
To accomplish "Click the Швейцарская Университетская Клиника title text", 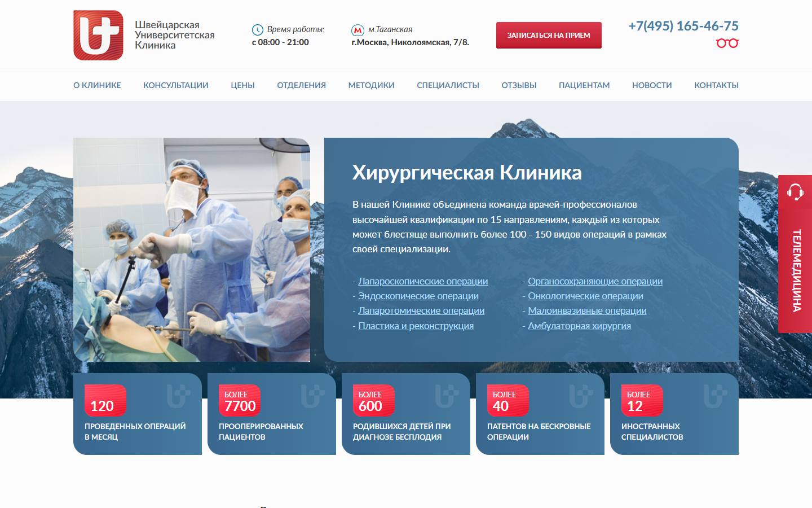I will pyautogui.click(x=174, y=35).
